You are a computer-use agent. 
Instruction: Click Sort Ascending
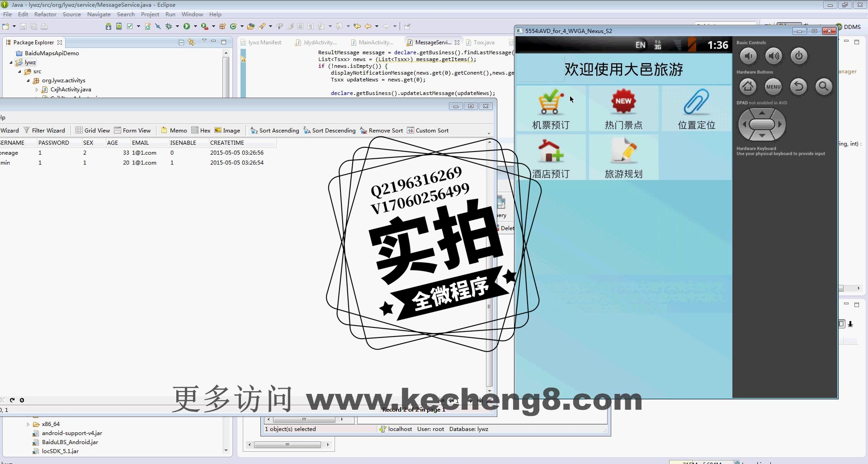[275, 130]
